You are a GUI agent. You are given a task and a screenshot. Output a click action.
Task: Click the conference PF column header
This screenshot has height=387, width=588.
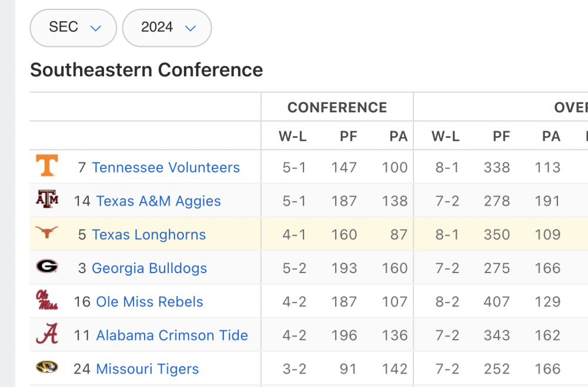(x=348, y=137)
